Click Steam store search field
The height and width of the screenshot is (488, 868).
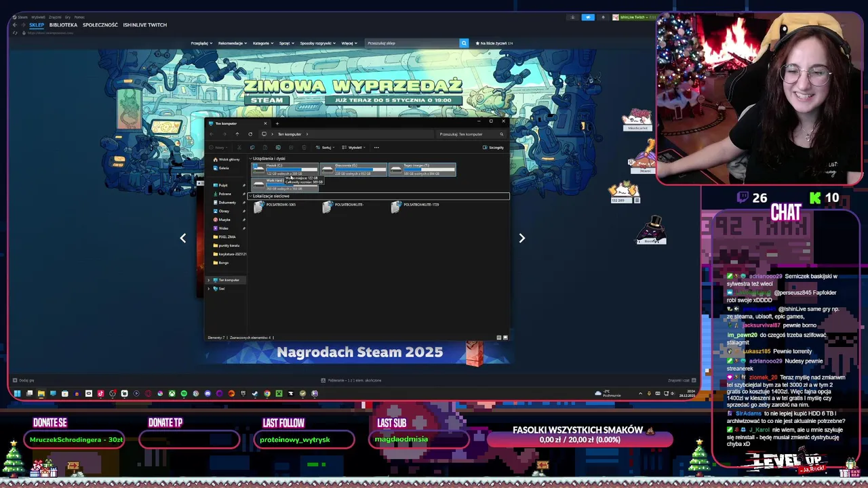[x=412, y=43]
